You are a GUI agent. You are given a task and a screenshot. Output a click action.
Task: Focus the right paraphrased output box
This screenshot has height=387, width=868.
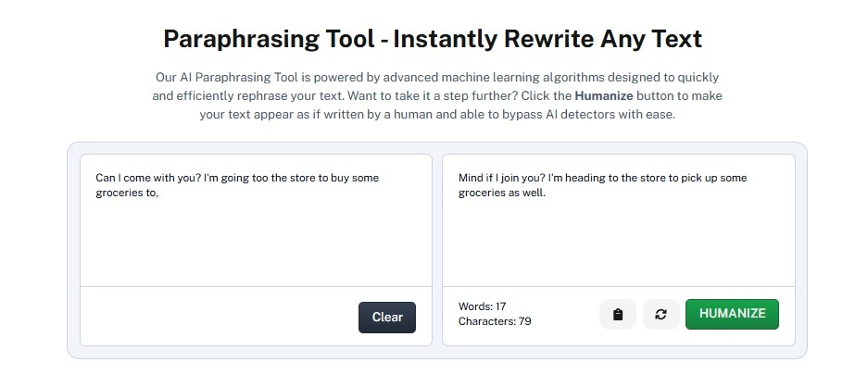pyautogui.click(x=618, y=220)
